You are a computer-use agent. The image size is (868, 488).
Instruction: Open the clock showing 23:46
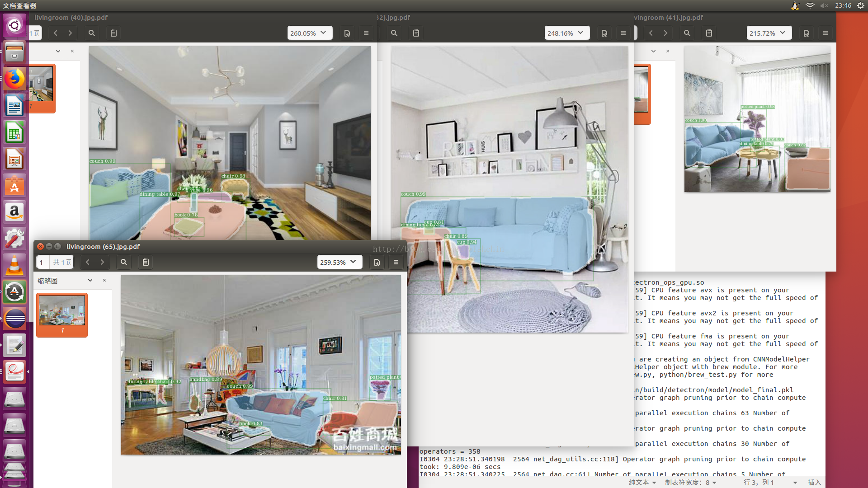click(843, 5)
